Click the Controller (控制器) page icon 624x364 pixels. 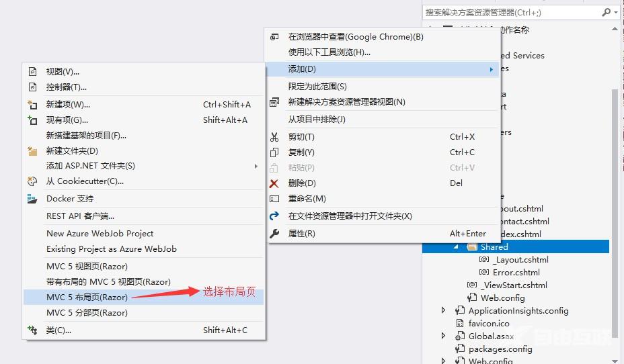pos(33,87)
